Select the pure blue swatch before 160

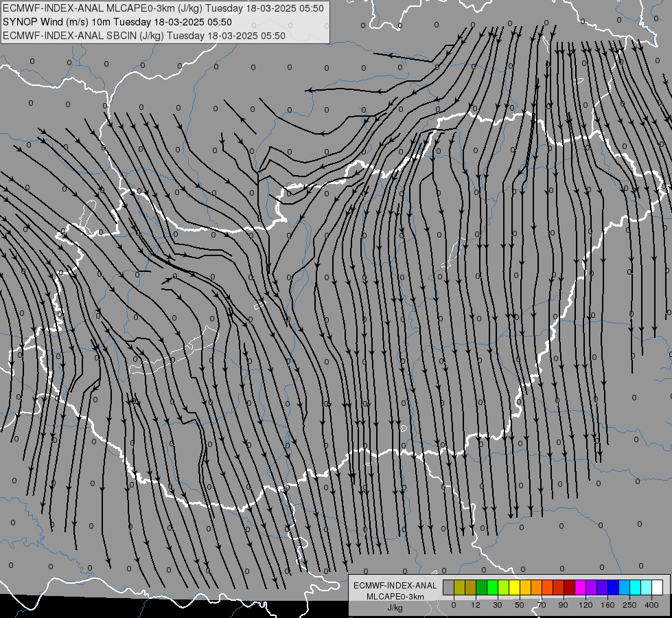tap(613, 587)
